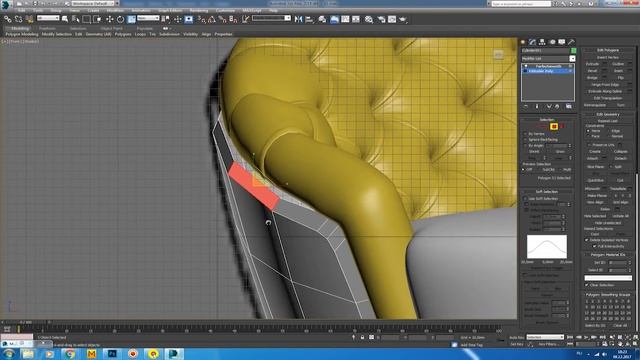Screen dimensions: 640x360
Task: Click the object name input field
Action: click(x=545, y=51)
